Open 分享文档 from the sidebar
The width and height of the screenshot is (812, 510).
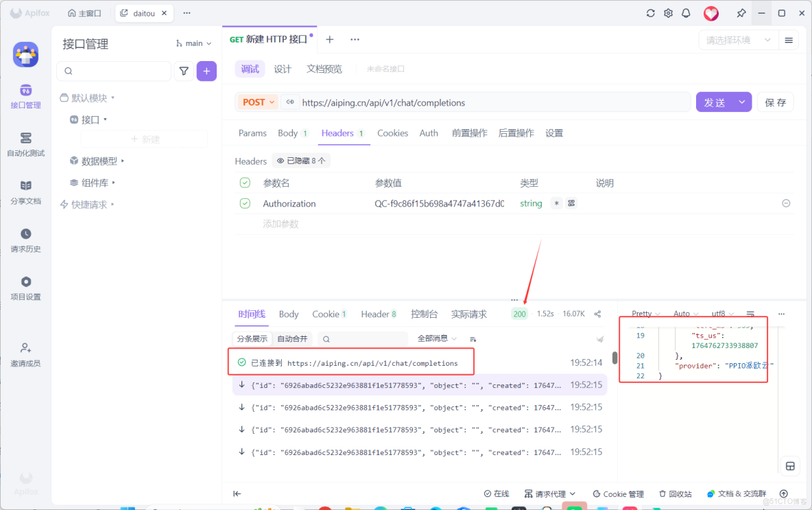25,190
